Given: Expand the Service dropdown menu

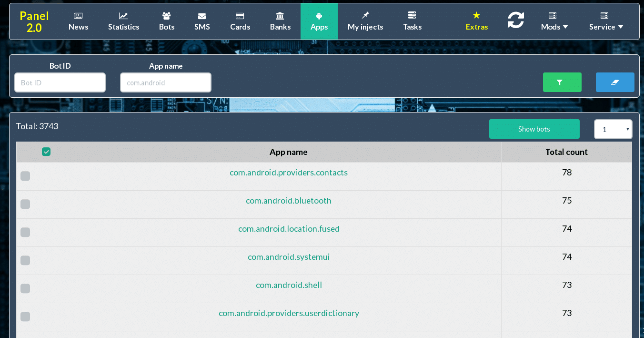Looking at the screenshot, I should click(606, 27).
